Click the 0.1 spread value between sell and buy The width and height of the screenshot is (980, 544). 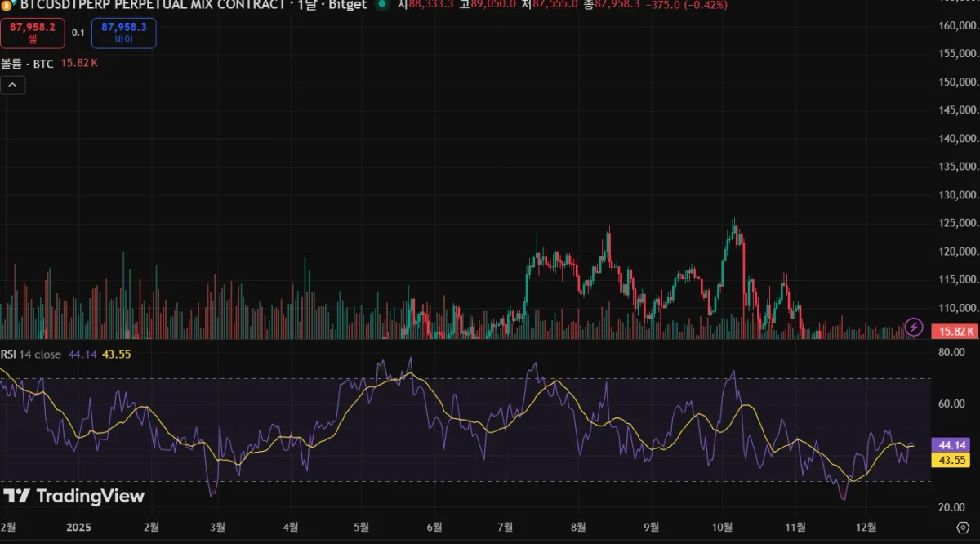(x=78, y=33)
